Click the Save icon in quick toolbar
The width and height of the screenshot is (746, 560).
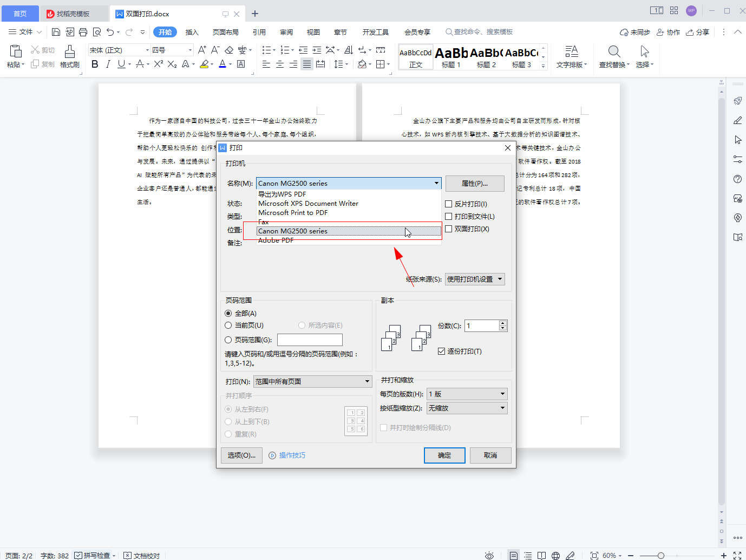tap(56, 32)
